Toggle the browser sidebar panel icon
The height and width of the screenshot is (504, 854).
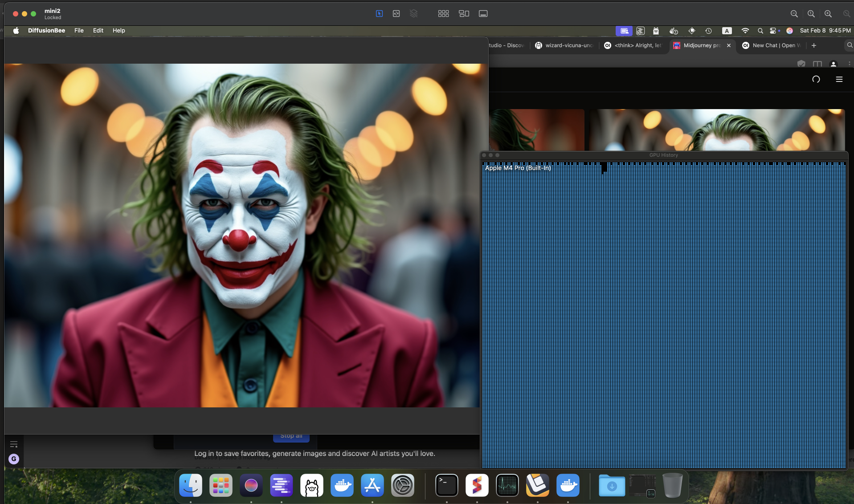point(817,64)
